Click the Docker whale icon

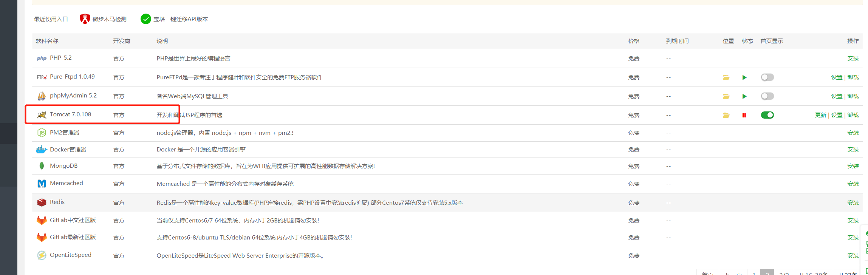(x=42, y=150)
